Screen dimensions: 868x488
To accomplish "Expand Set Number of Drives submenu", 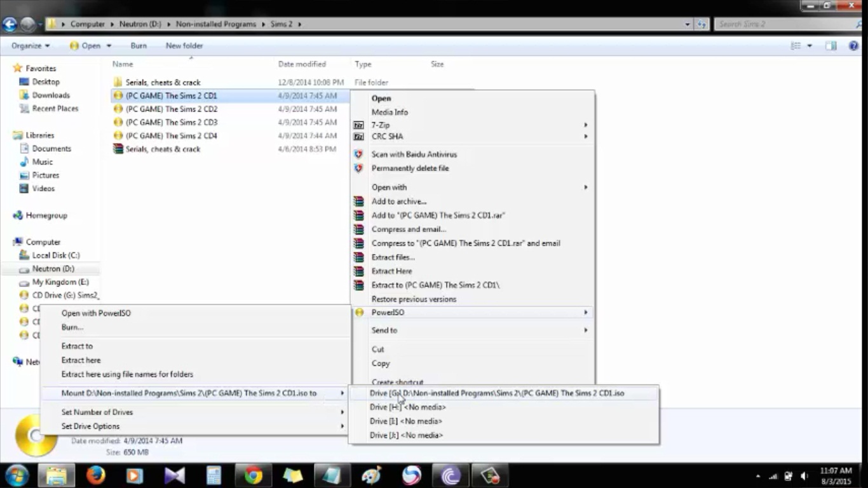I will coord(196,412).
